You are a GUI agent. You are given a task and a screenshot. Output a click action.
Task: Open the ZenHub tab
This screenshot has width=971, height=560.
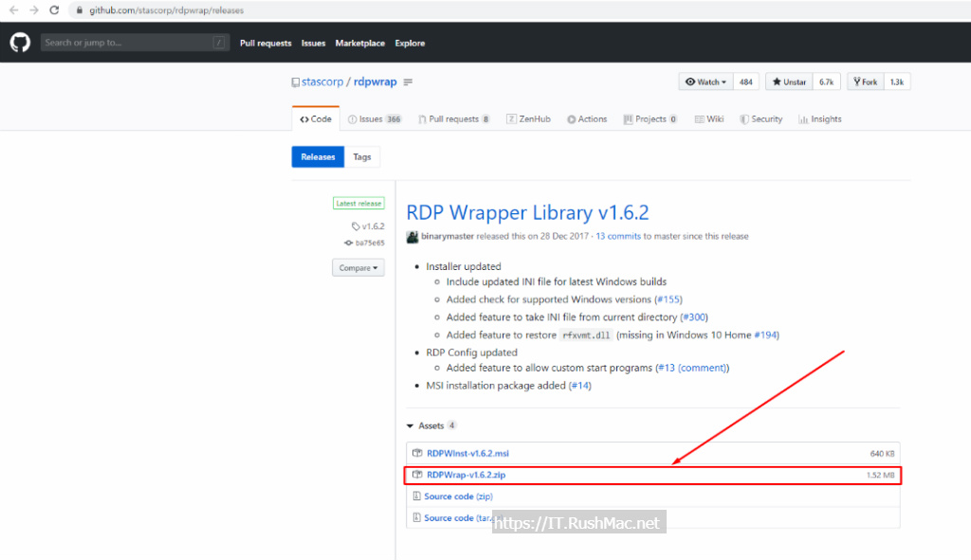pos(528,119)
